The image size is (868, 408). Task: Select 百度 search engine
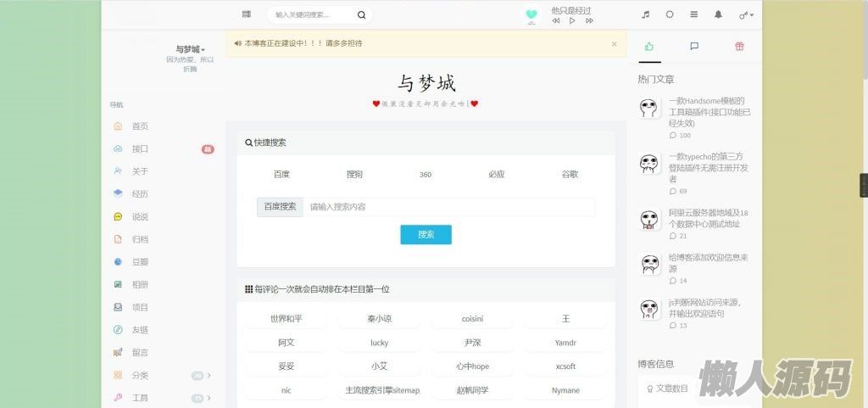(281, 175)
